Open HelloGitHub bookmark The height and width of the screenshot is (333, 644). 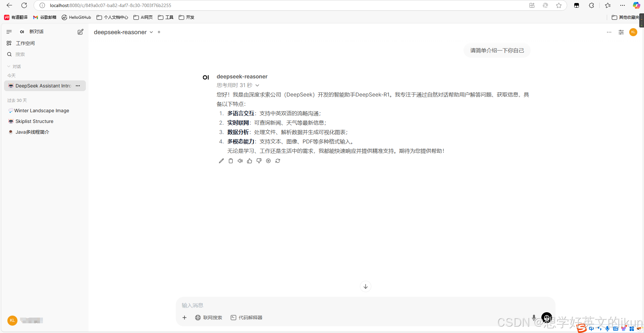pyautogui.click(x=76, y=17)
